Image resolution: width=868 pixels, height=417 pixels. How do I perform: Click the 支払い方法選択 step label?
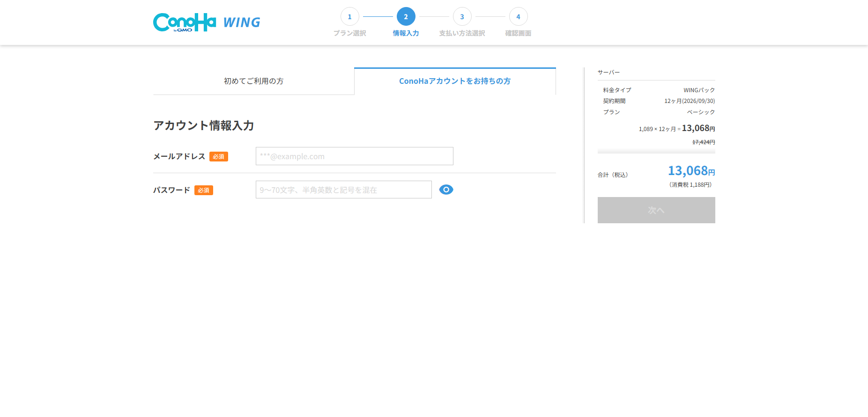pyautogui.click(x=462, y=33)
